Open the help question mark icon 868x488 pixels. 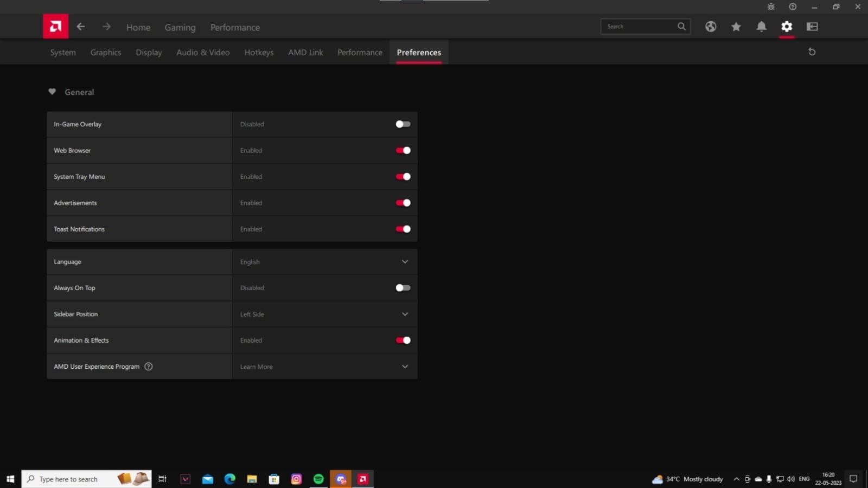point(793,7)
